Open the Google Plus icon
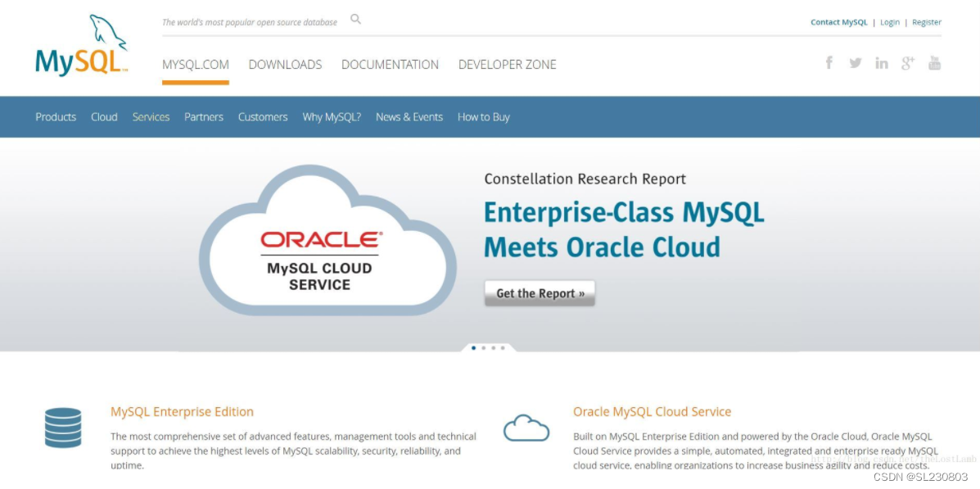This screenshot has width=980, height=489. (907, 62)
